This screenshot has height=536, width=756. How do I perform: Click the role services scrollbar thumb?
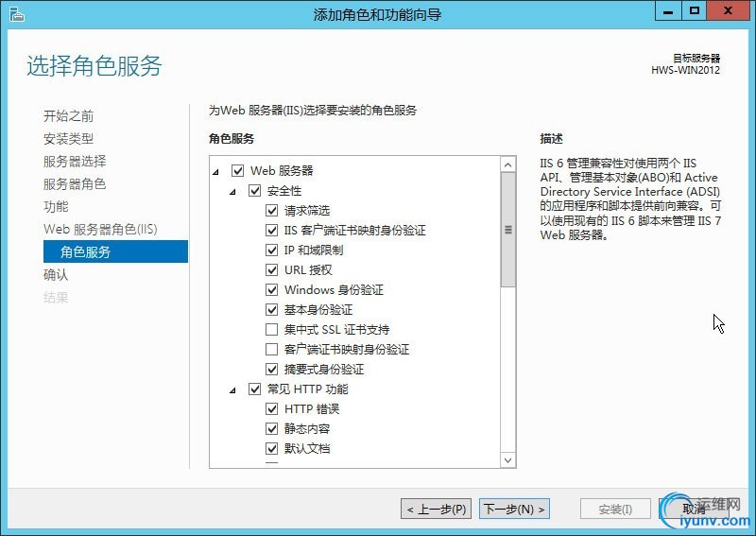[507, 230]
